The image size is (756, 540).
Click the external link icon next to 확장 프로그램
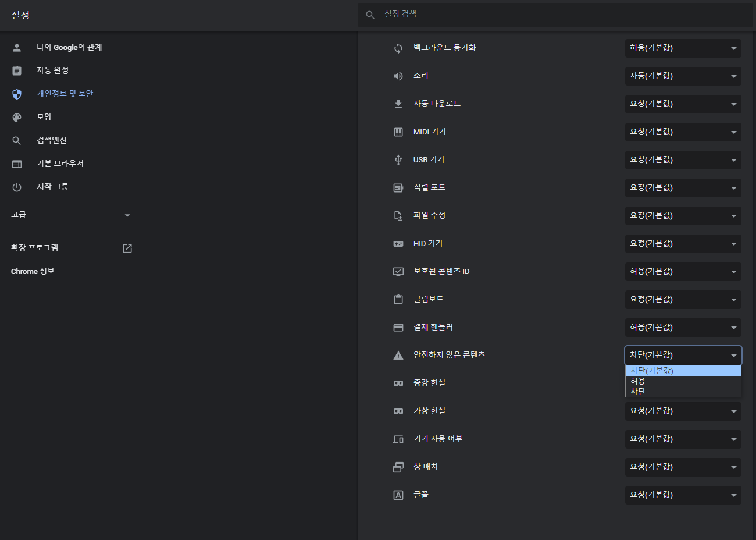tap(127, 248)
